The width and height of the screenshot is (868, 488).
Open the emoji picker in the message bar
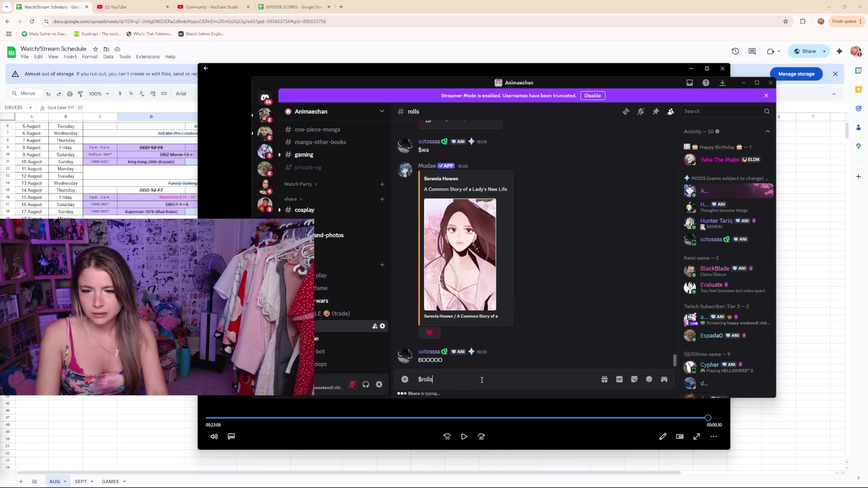tap(649, 380)
